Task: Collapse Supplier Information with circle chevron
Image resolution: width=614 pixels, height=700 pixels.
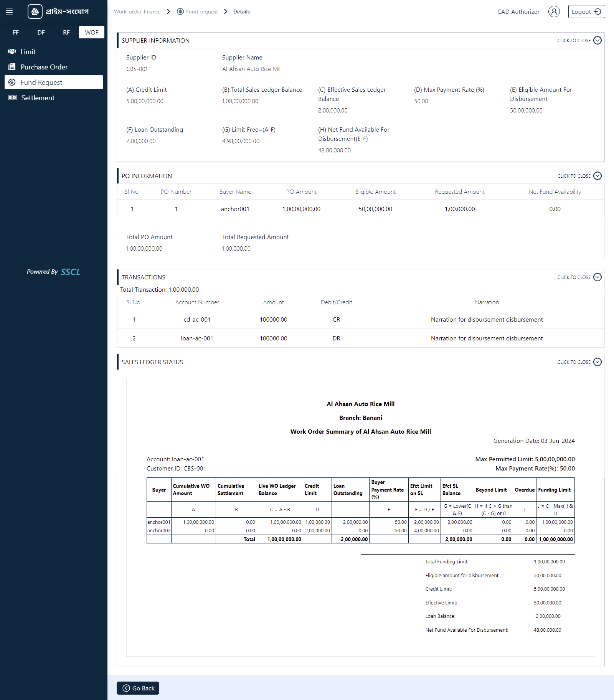Action: pyautogui.click(x=597, y=40)
